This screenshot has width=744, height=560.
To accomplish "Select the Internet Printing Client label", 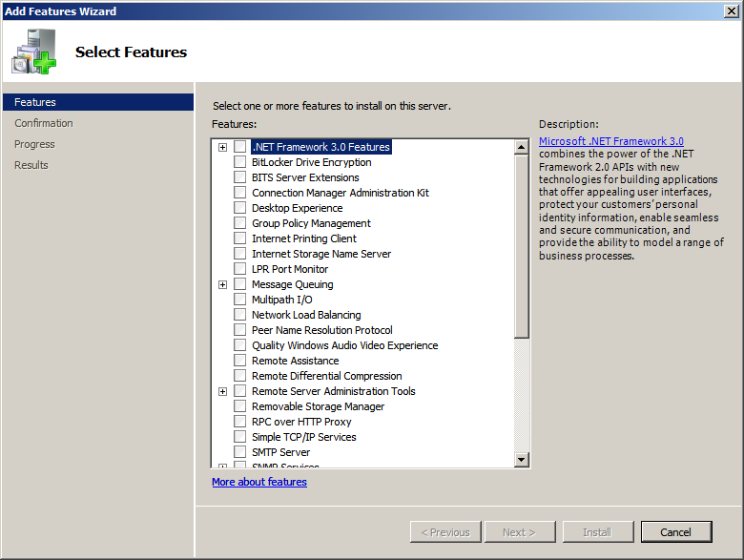I will coord(304,239).
